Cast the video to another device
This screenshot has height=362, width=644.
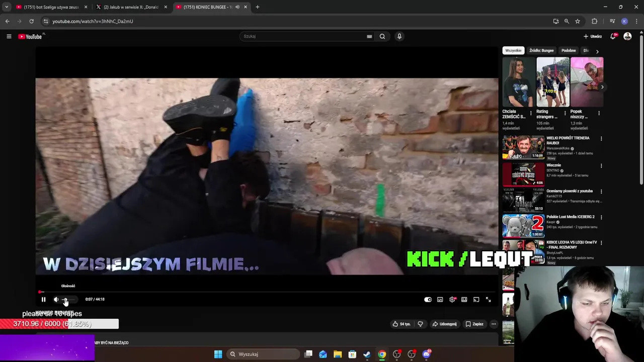tap(476, 300)
